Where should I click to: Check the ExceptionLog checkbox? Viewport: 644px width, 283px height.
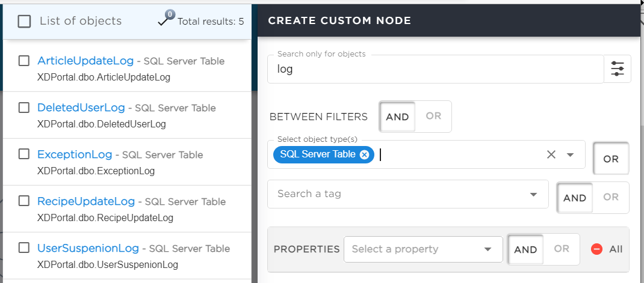pyautogui.click(x=24, y=154)
